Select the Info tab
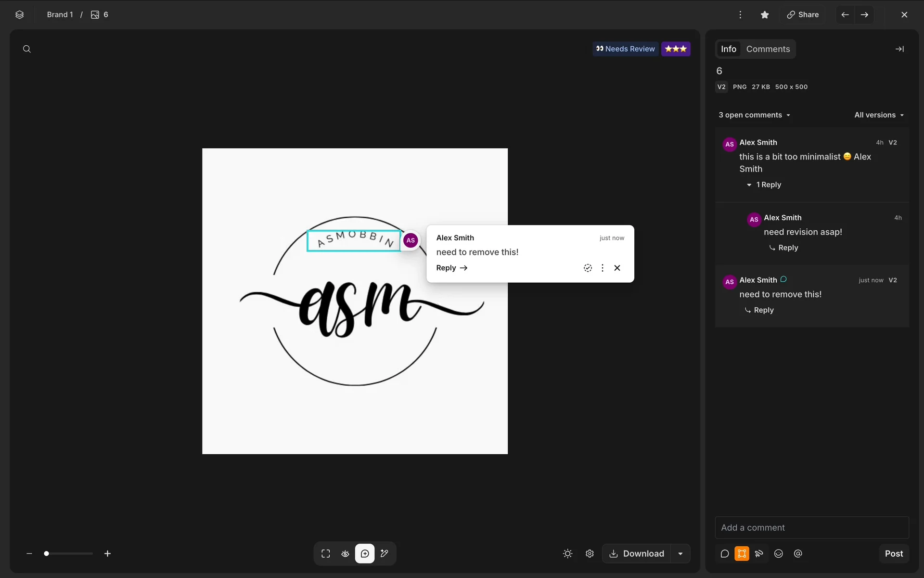This screenshot has width=924, height=578. pos(728,49)
